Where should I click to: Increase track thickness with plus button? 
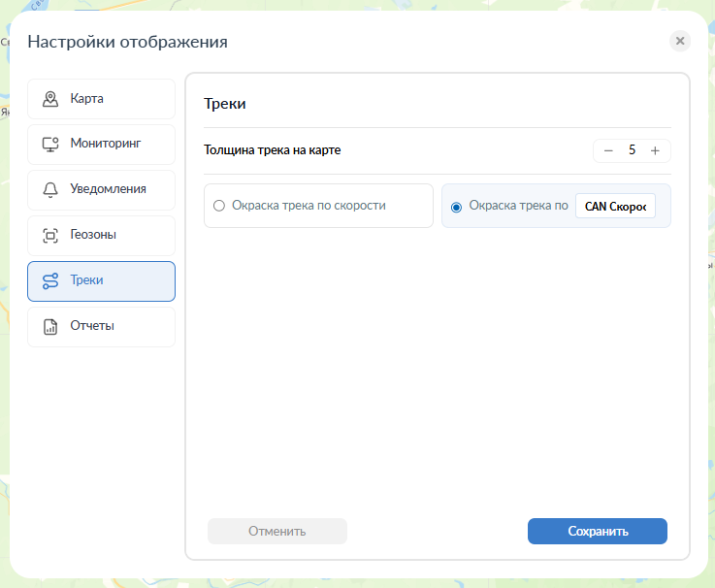point(655,150)
